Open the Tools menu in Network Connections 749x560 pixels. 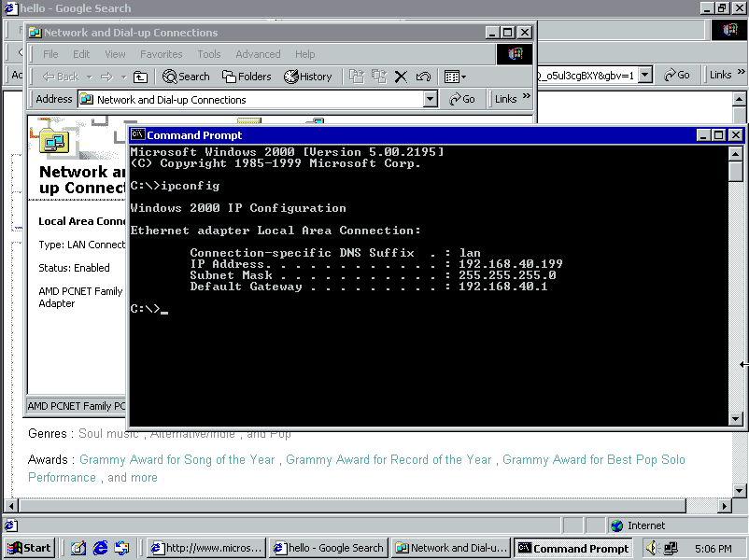(209, 54)
